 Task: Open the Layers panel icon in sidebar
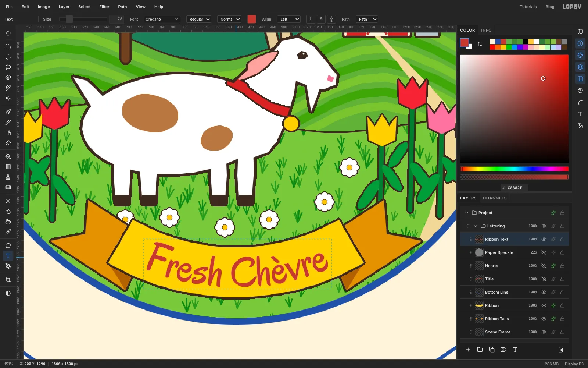pos(580,67)
